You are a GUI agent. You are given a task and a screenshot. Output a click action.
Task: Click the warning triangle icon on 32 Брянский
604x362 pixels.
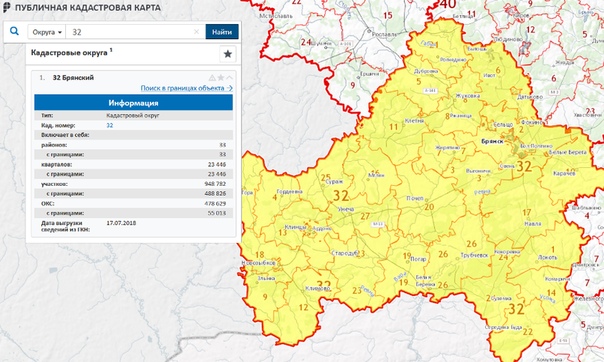212,78
